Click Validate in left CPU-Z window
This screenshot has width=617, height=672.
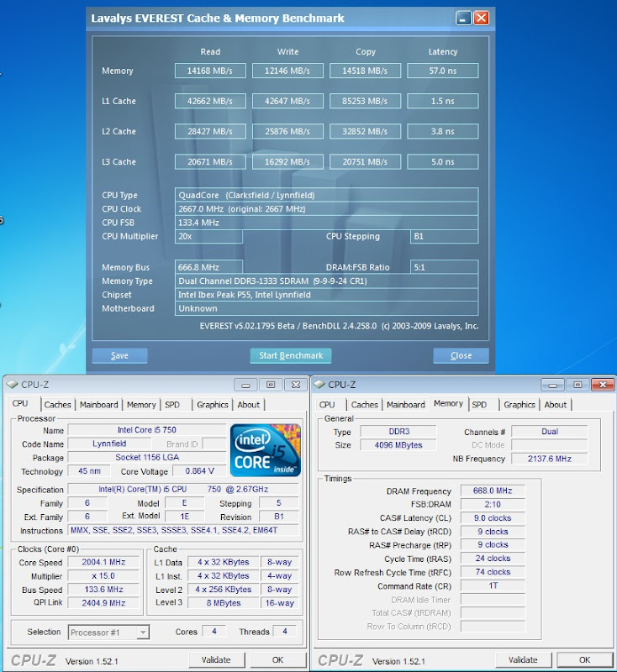point(217,660)
